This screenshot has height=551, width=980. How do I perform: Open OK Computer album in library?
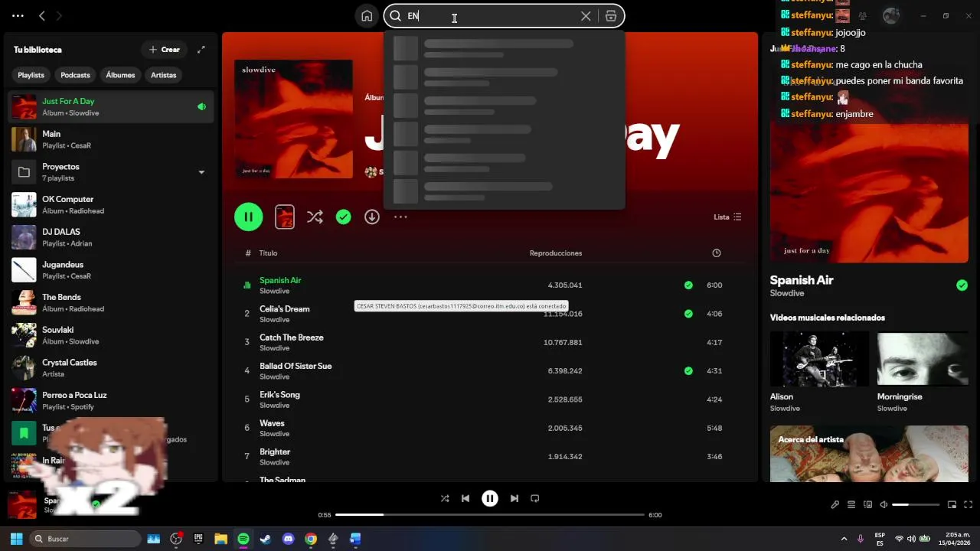(111, 205)
